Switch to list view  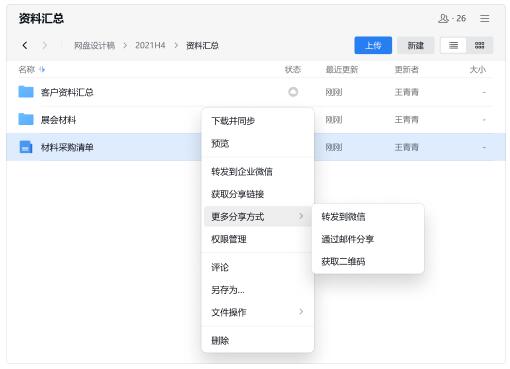click(453, 45)
